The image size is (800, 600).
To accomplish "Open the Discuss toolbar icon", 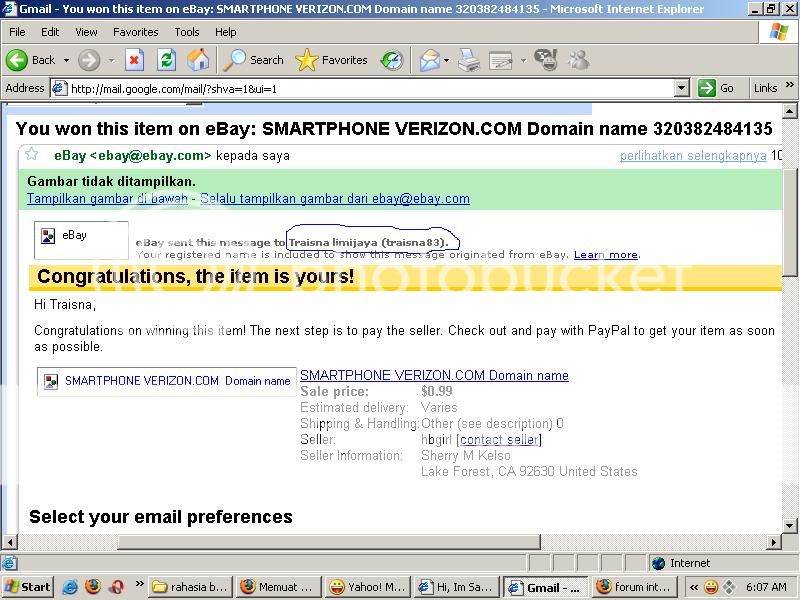I will [546, 60].
